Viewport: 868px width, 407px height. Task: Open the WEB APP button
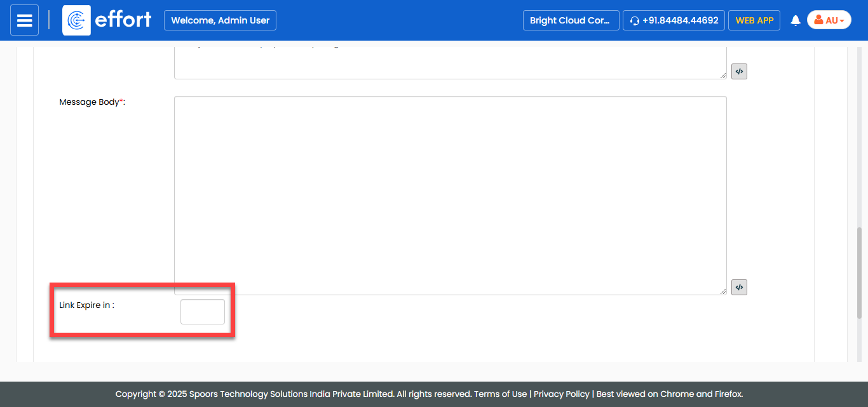[754, 20]
